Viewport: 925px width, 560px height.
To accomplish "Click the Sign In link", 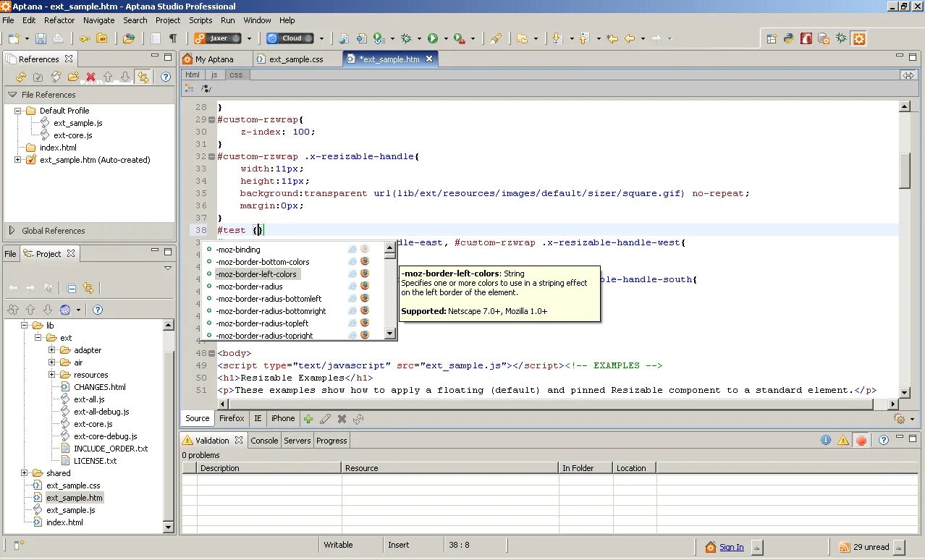I will click(731, 547).
